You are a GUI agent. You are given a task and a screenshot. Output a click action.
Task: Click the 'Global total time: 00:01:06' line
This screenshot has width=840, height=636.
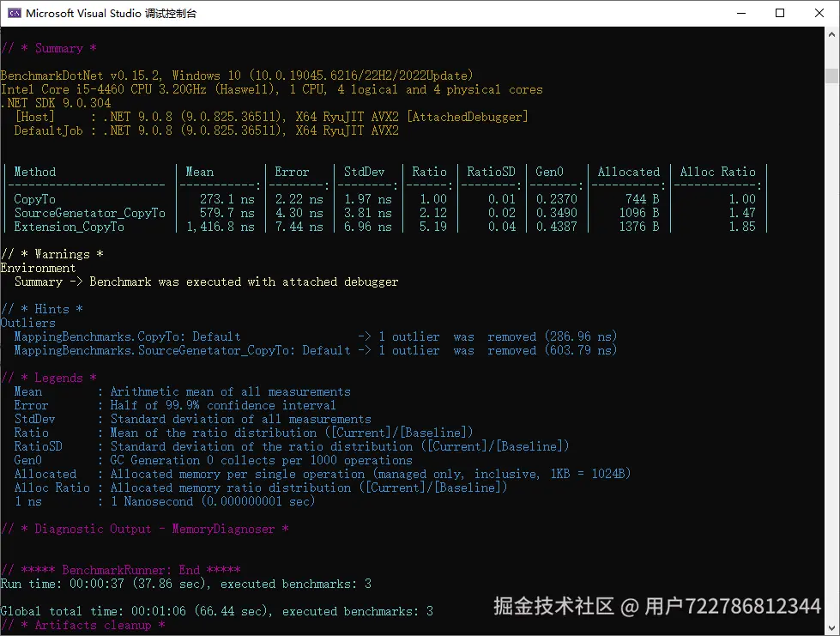217,611
